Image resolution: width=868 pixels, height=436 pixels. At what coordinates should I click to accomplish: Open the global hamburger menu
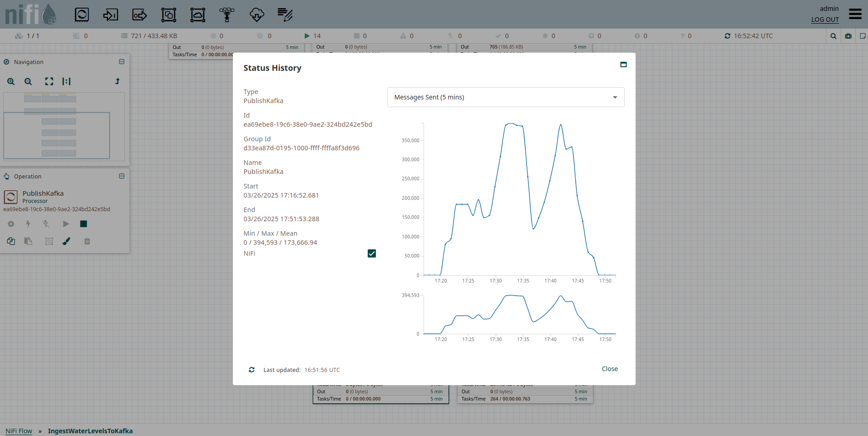855,14
